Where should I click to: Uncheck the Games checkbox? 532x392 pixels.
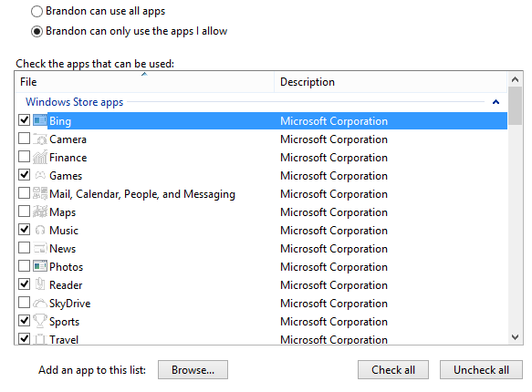tap(24, 175)
